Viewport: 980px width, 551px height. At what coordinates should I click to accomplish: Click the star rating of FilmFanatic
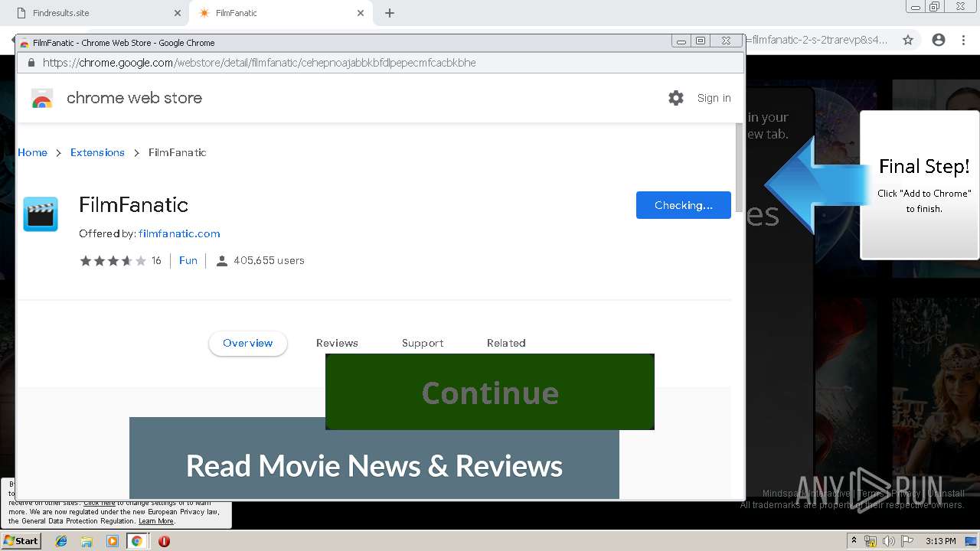click(x=113, y=261)
